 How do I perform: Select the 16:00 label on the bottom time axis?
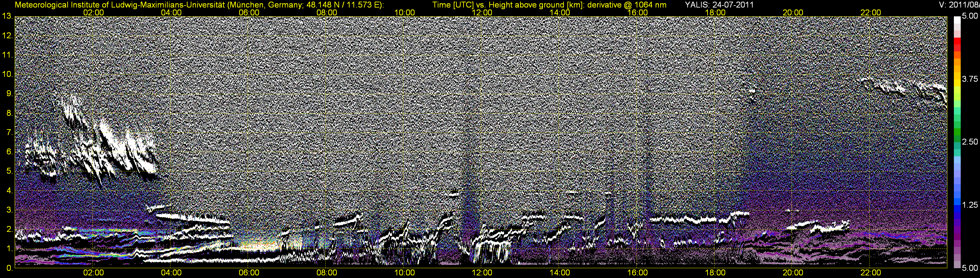tap(638, 273)
